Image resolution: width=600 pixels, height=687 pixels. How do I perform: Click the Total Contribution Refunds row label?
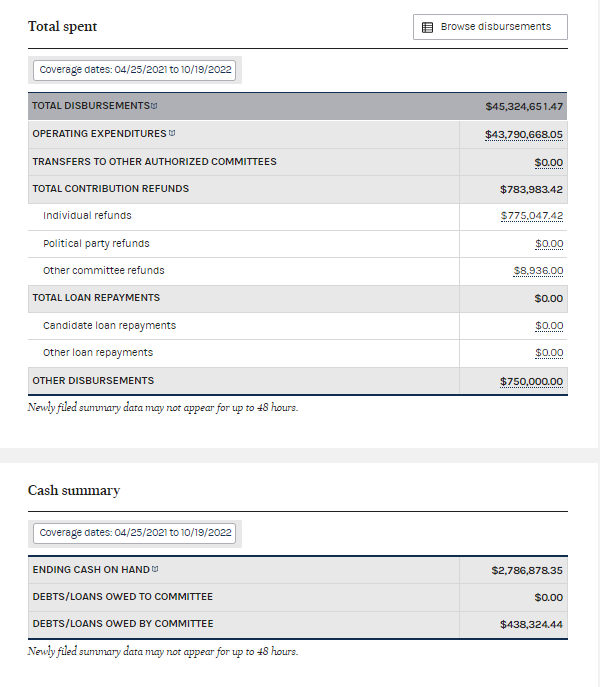(x=110, y=189)
